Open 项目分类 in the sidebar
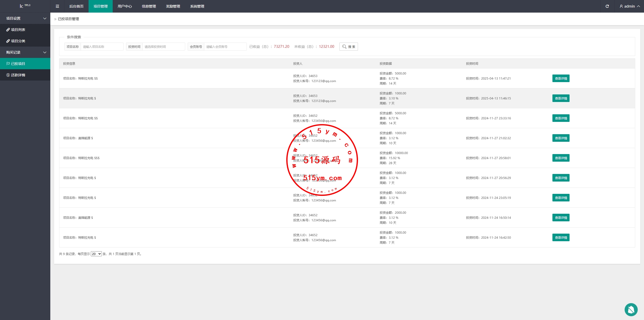 18,41
